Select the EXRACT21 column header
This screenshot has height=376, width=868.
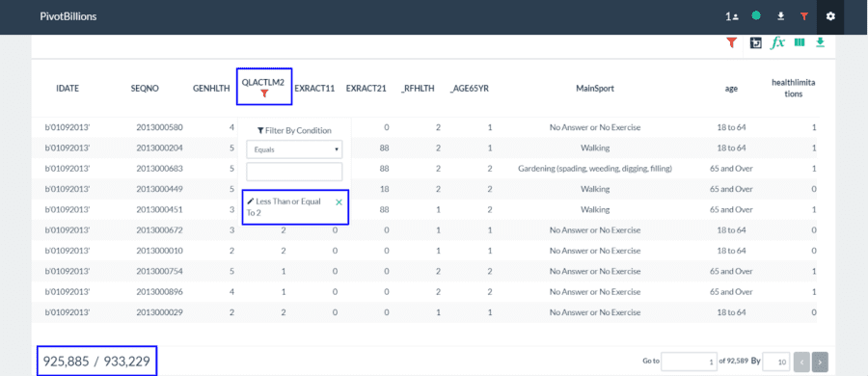pos(366,88)
